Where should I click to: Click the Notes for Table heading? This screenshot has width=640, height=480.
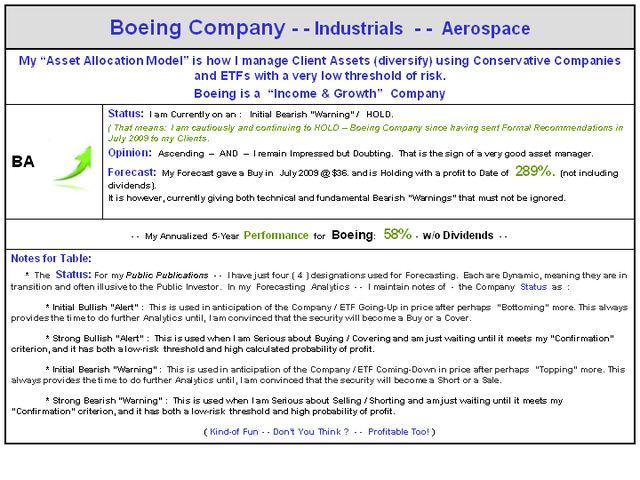(52, 259)
